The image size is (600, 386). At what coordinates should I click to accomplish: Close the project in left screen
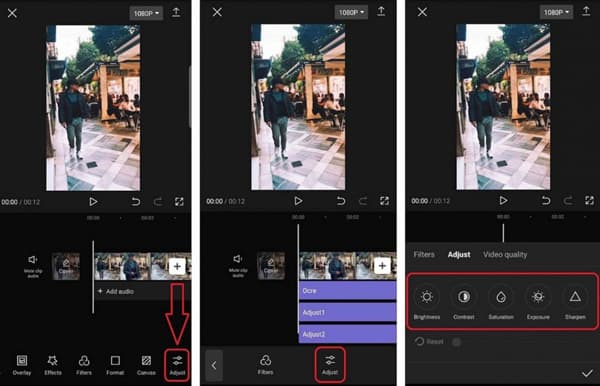(x=12, y=13)
